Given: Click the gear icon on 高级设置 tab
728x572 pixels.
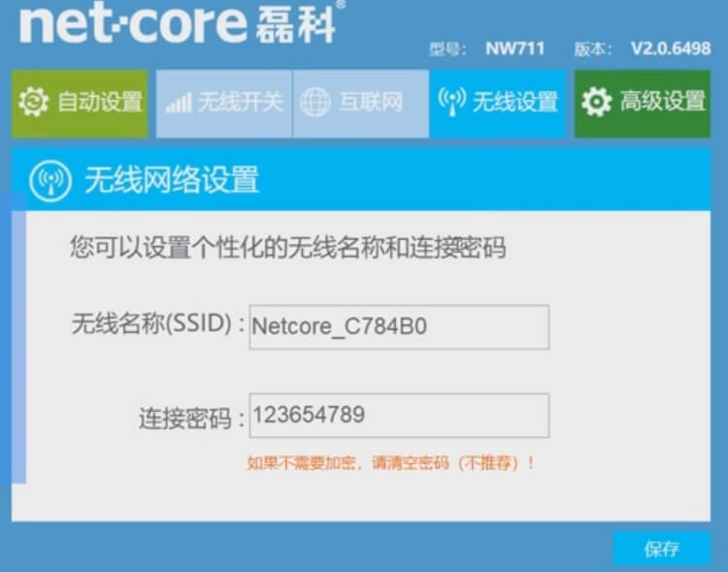Looking at the screenshot, I should point(597,102).
